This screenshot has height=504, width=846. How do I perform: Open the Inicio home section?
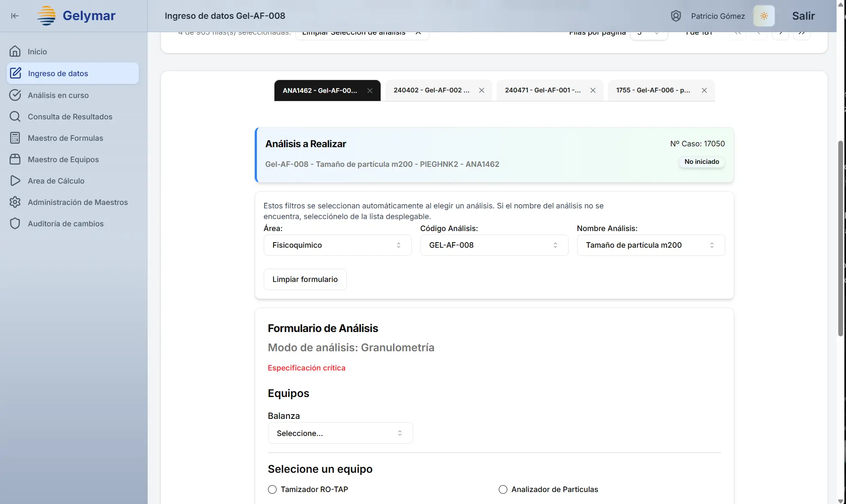(37, 51)
